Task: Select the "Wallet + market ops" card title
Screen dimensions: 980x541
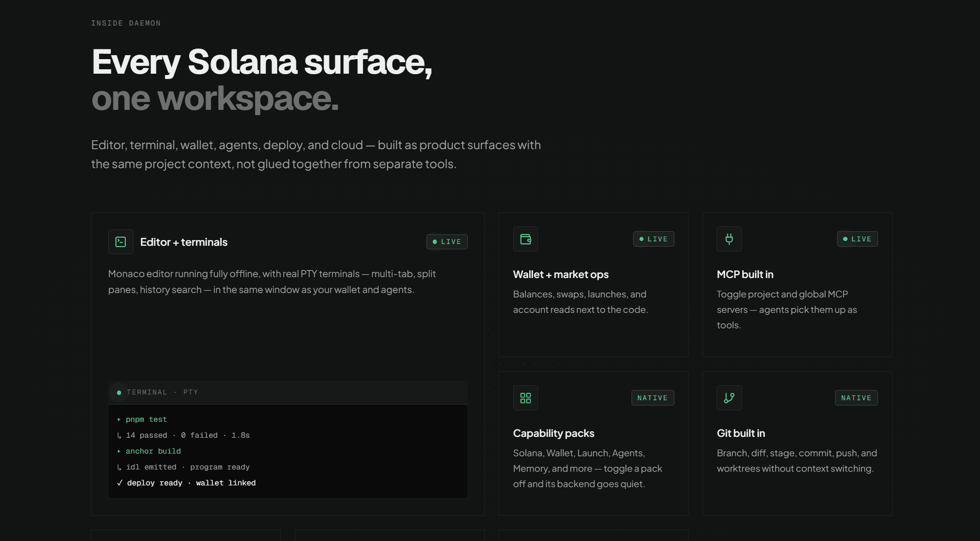Action: 561,274
